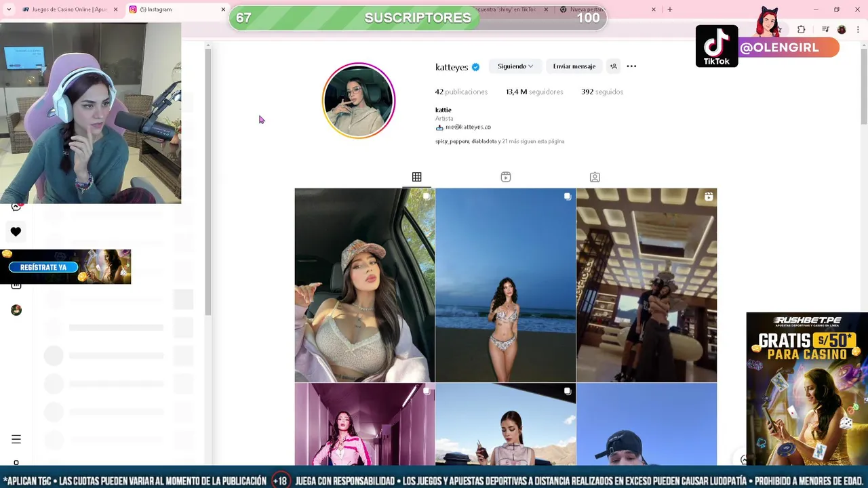Expand the Siguiendo dropdown

click(515, 66)
